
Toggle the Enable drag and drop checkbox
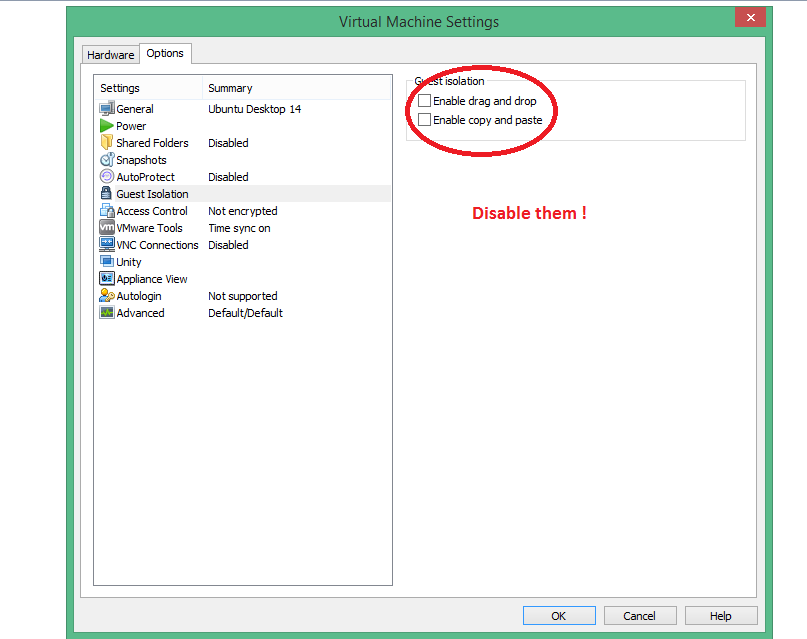tap(424, 101)
